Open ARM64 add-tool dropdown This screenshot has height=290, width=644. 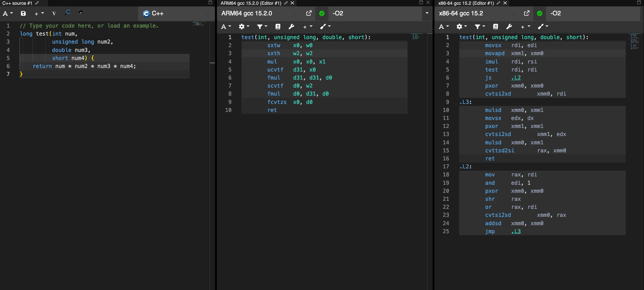[325, 27]
